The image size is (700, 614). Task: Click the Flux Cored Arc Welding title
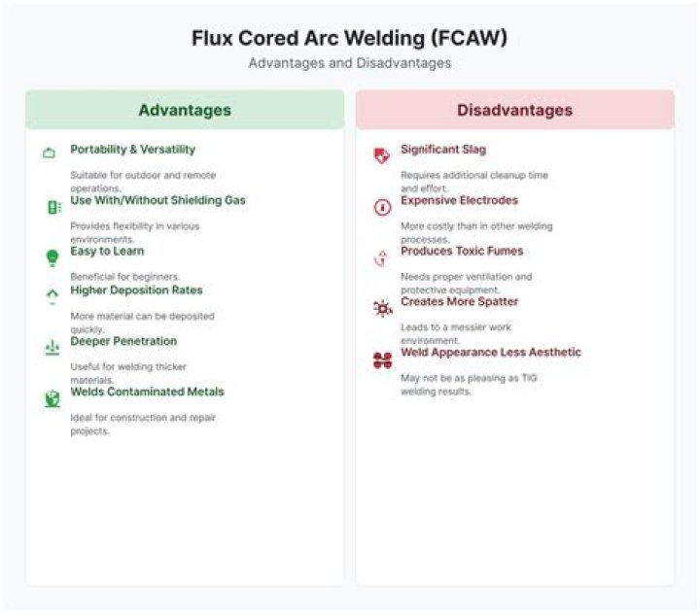pos(349,39)
